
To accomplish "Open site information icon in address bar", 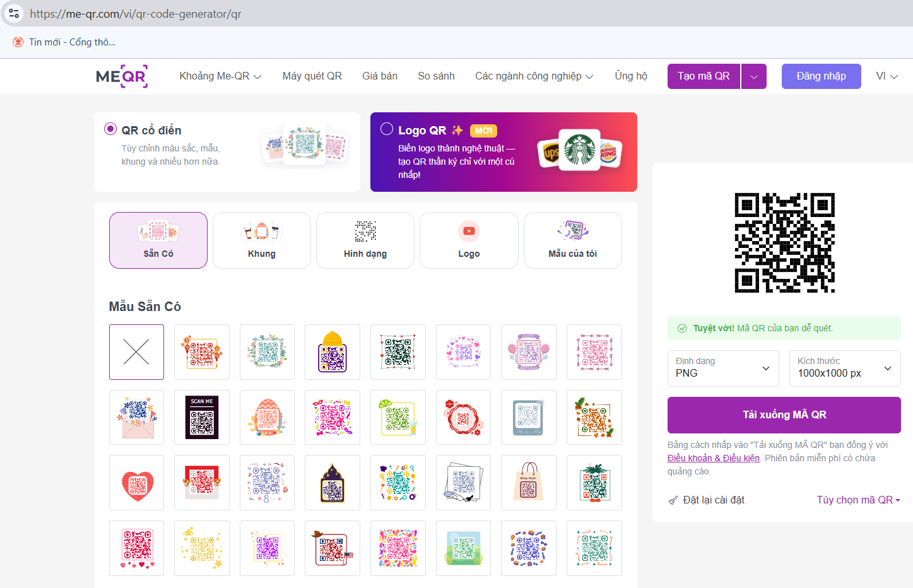I will 14,13.
